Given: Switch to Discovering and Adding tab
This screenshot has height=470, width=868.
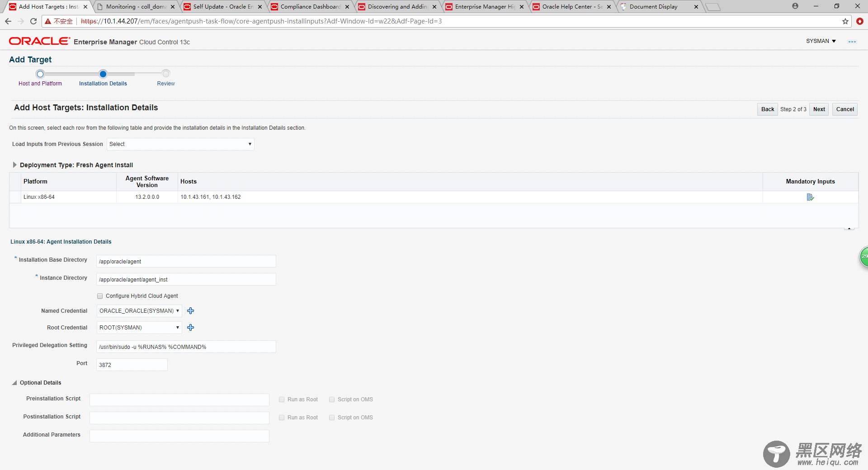Looking at the screenshot, I should click(x=398, y=7).
